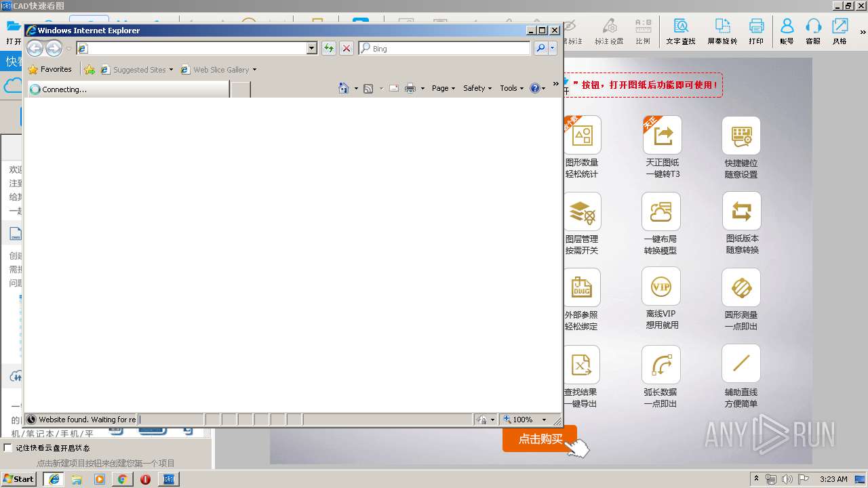Select 天正图纸 一键转T3 feature icon
Viewport: 868px width, 488px height.
point(663,135)
